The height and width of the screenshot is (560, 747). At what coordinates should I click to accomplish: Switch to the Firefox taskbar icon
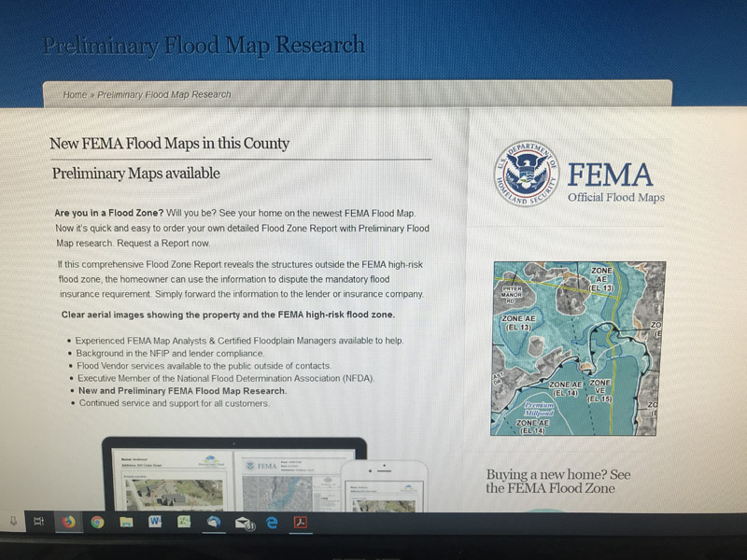click(68, 523)
